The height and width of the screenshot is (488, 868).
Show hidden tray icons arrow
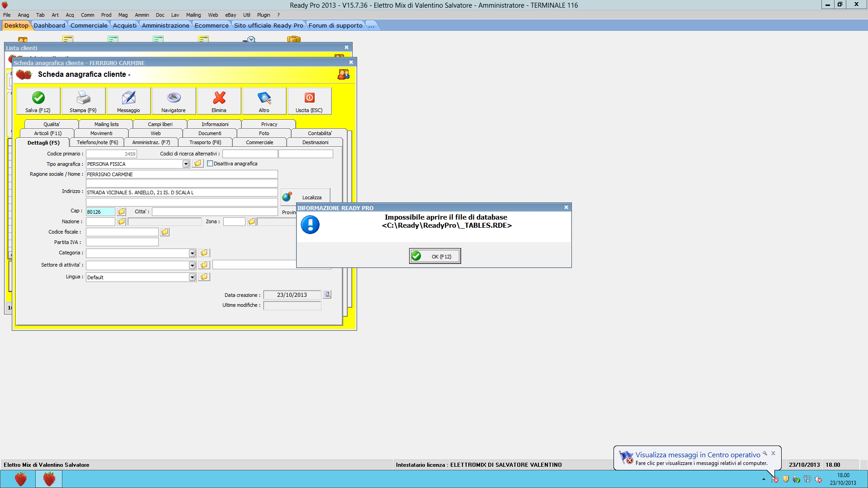[764, 479]
